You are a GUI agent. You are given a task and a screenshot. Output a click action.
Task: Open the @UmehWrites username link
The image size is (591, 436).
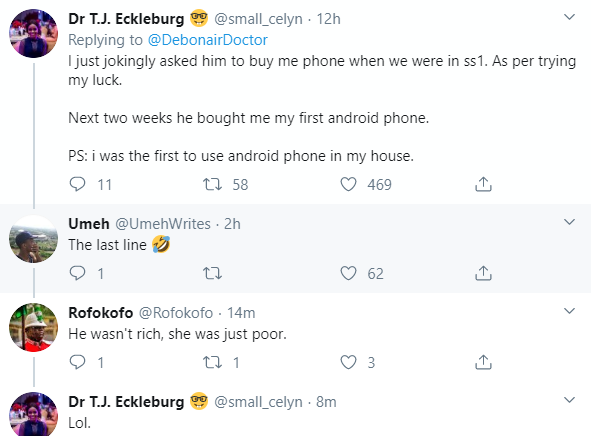point(163,224)
